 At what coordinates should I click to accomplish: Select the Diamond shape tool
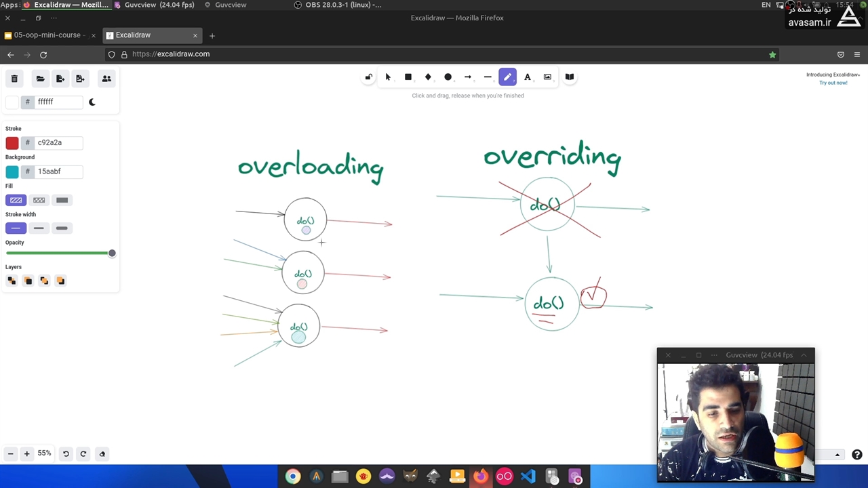[428, 77]
